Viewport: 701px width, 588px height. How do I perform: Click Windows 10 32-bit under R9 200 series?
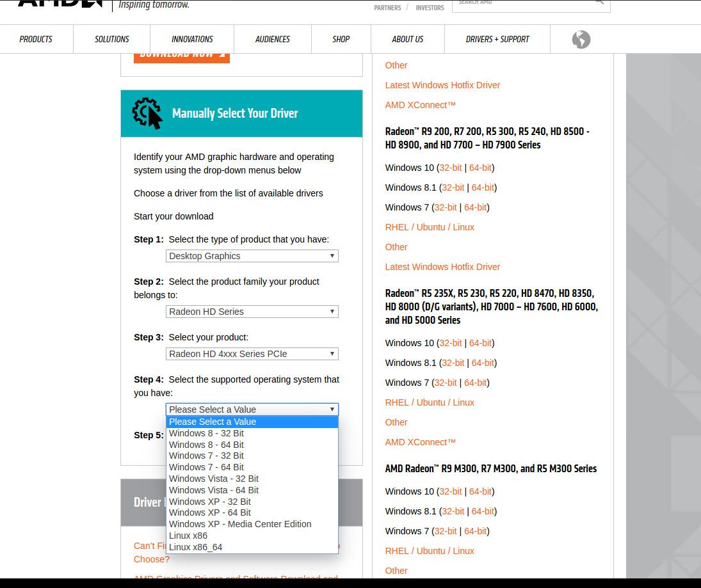pos(451,168)
